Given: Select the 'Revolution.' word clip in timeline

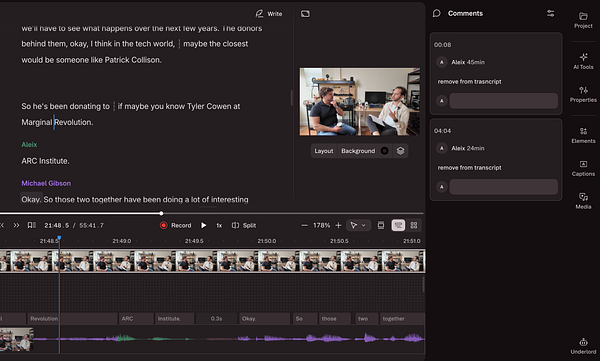Looking at the screenshot, I should [x=72, y=319].
